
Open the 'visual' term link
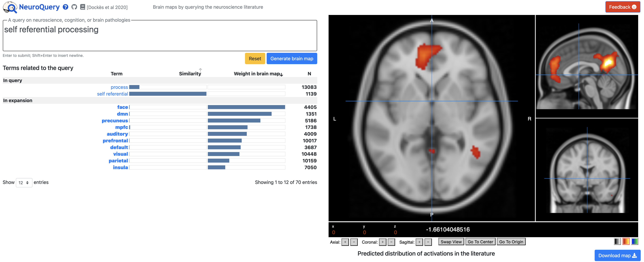[121, 154]
